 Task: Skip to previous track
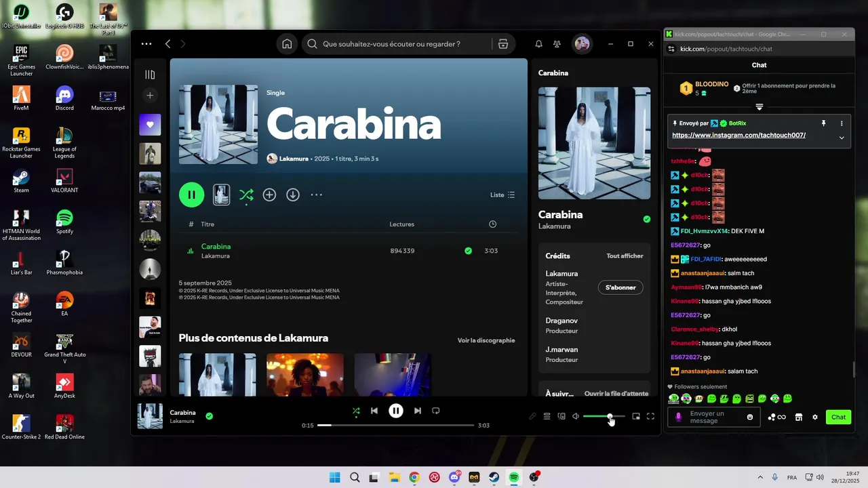click(x=374, y=411)
